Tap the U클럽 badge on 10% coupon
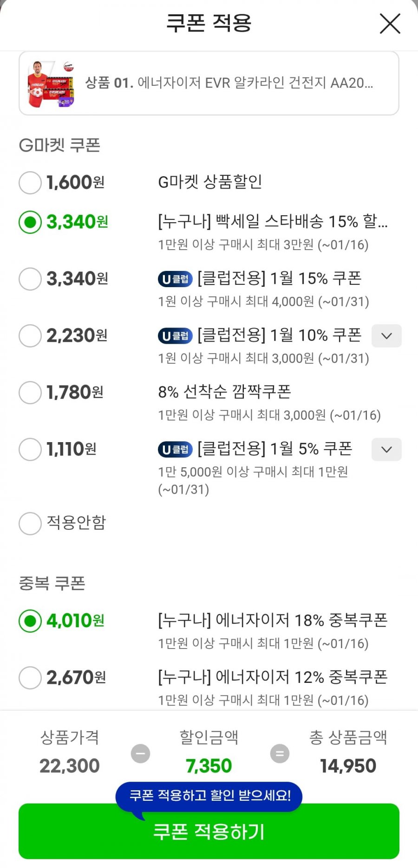The width and height of the screenshot is (418, 868). (175, 336)
